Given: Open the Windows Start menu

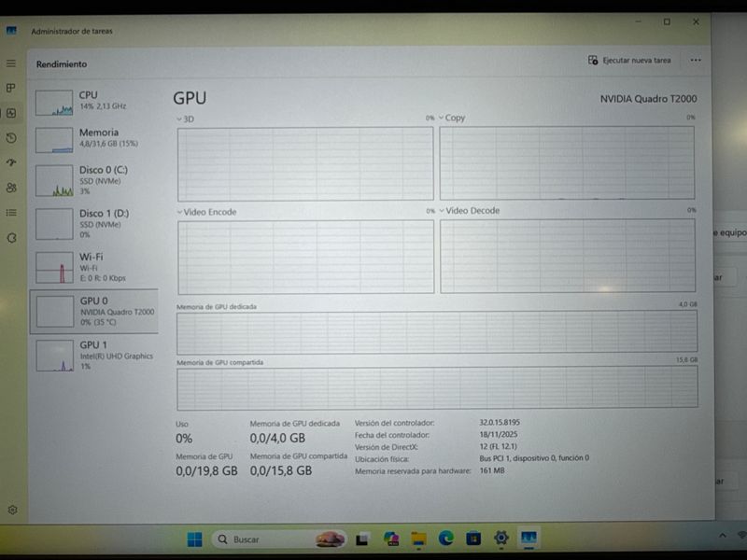Looking at the screenshot, I should click(194, 539).
